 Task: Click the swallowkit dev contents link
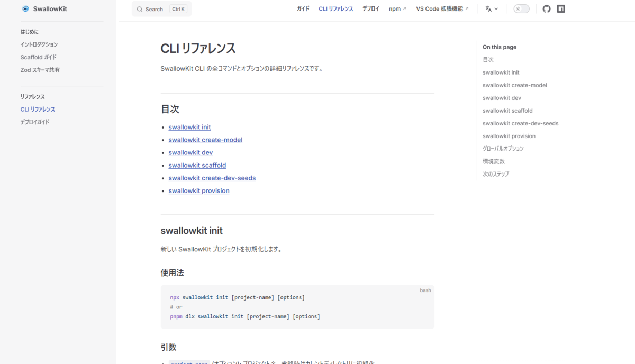(x=190, y=152)
